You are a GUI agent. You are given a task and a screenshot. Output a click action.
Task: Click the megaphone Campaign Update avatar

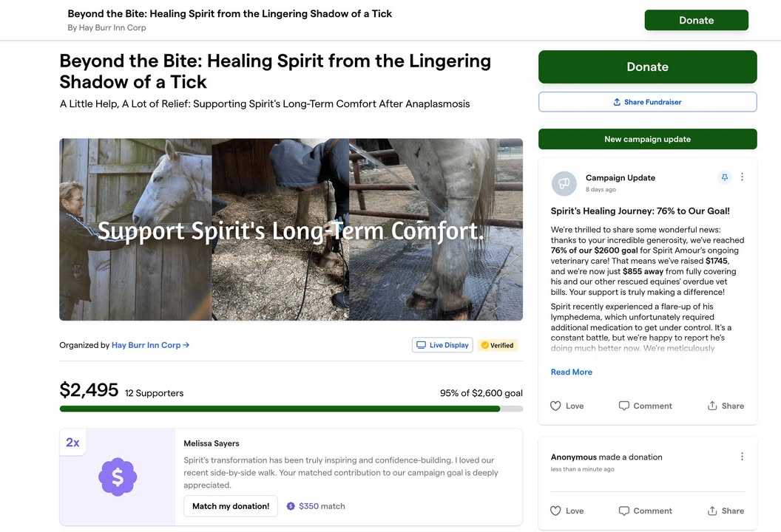tap(564, 183)
